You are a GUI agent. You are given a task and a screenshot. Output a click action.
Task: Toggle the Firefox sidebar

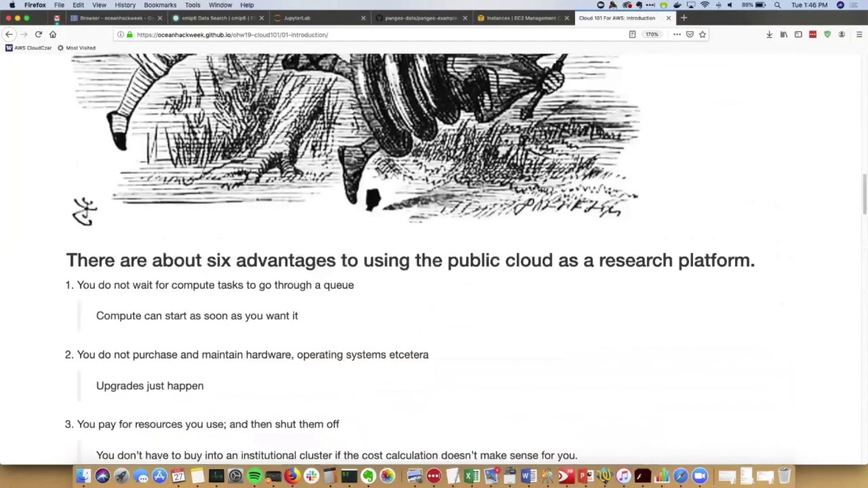coord(798,35)
